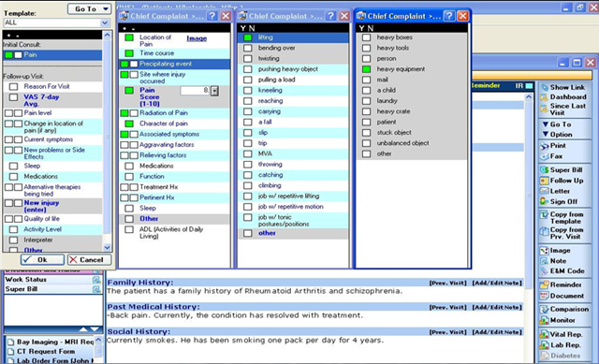Image resolution: width=599 pixels, height=364 pixels.
Task: Open help on first Chief Complaint window
Action: point(212,16)
